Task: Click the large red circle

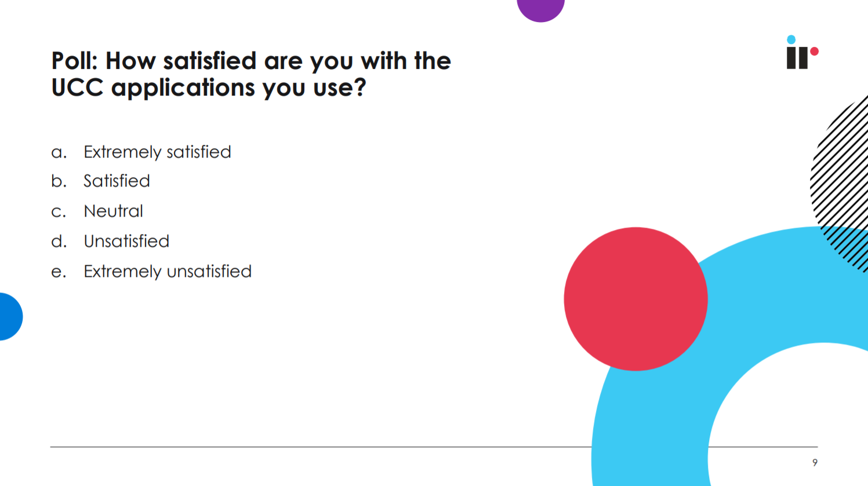Action: coord(635,299)
